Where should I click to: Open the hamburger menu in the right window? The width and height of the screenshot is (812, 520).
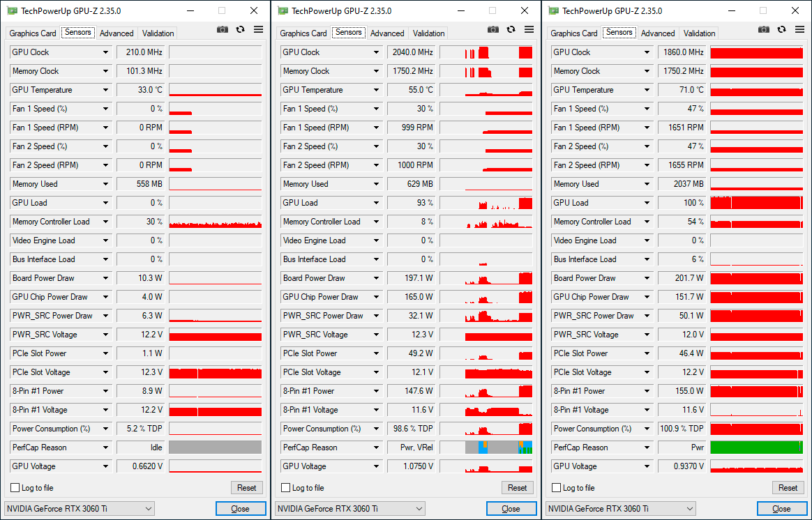click(799, 29)
